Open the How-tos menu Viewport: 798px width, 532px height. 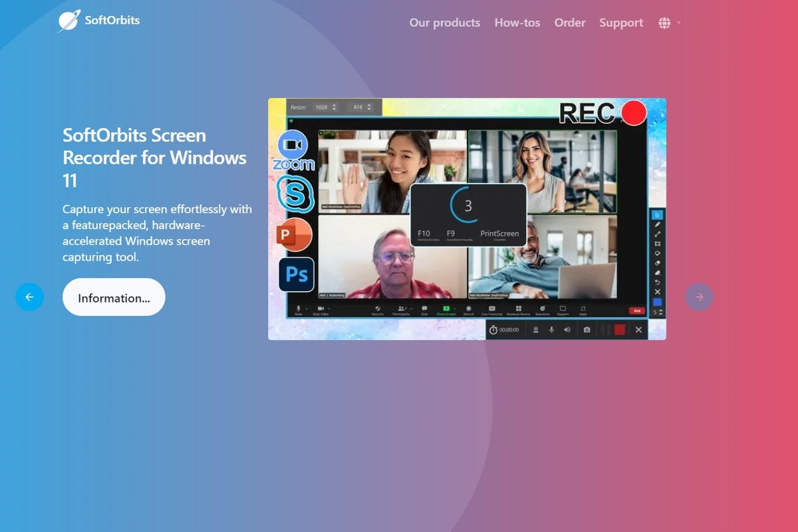[517, 23]
